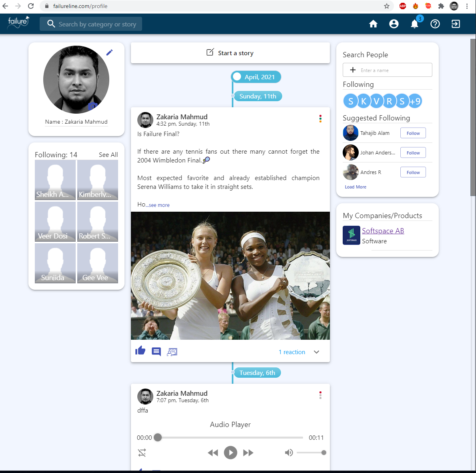Adjust the audio volume slider
This screenshot has width=476, height=473.
(311, 453)
